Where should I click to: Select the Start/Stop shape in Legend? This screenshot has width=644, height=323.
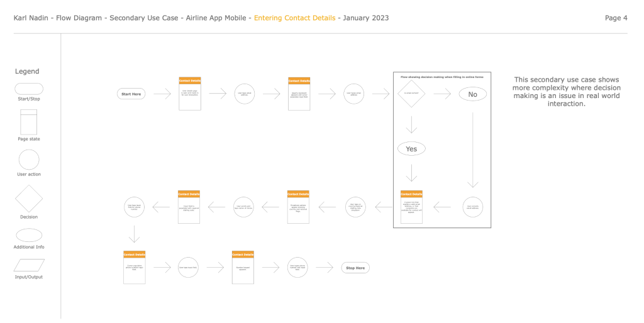tap(29, 89)
